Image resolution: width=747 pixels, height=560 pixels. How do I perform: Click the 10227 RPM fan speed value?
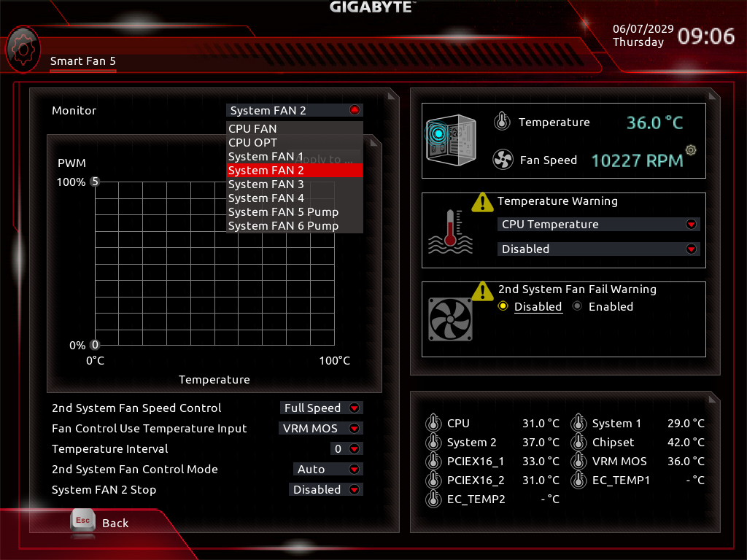(637, 160)
